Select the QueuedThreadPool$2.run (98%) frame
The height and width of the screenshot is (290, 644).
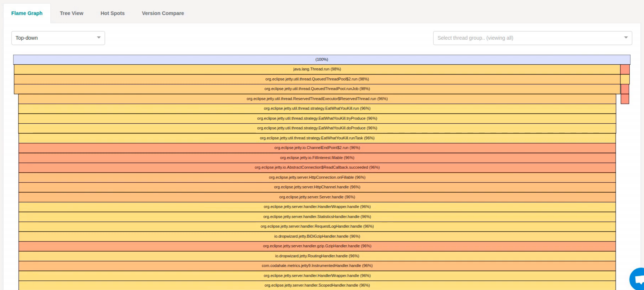coord(317,79)
